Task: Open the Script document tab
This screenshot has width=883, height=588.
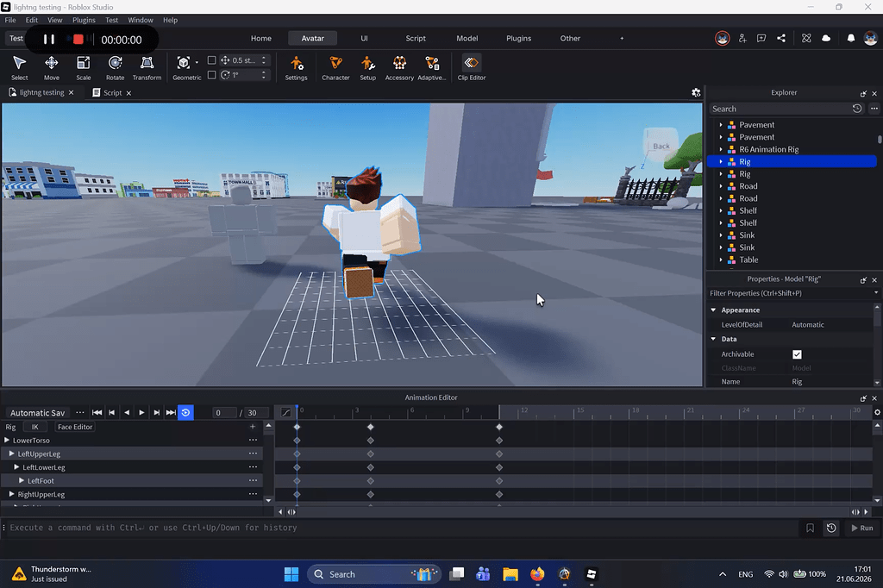Action: [112, 92]
